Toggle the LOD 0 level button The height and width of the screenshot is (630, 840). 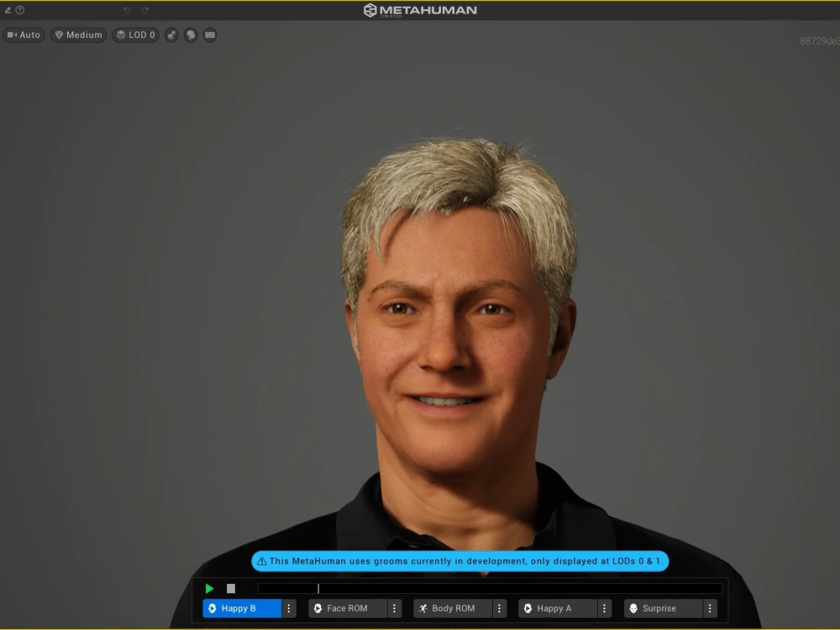tap(135, 35)
